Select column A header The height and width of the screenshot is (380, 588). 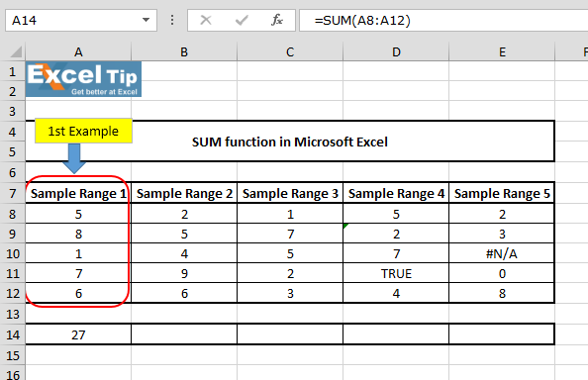78,51
